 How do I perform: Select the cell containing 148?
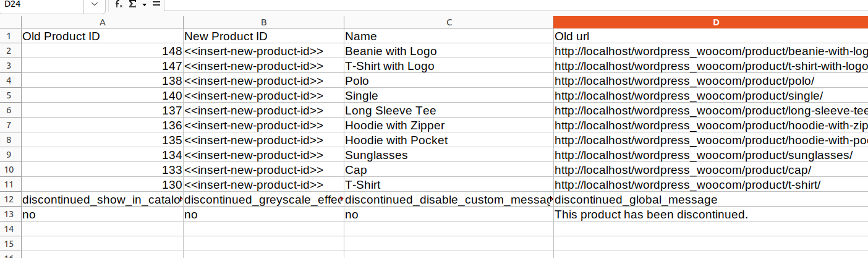click(103, 51)
